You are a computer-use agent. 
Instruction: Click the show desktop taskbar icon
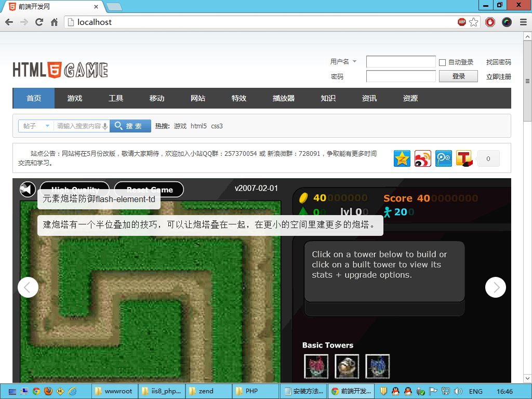(x=12, y=392)
